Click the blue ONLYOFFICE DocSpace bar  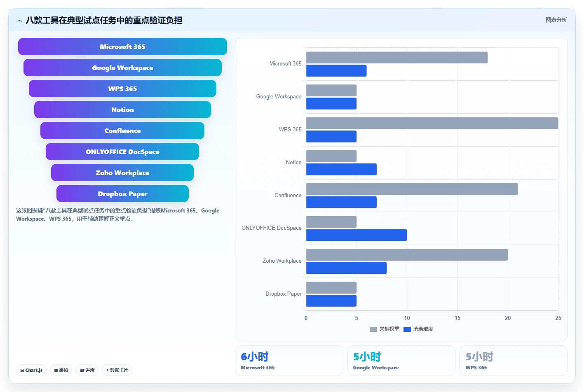pos(356,235)
